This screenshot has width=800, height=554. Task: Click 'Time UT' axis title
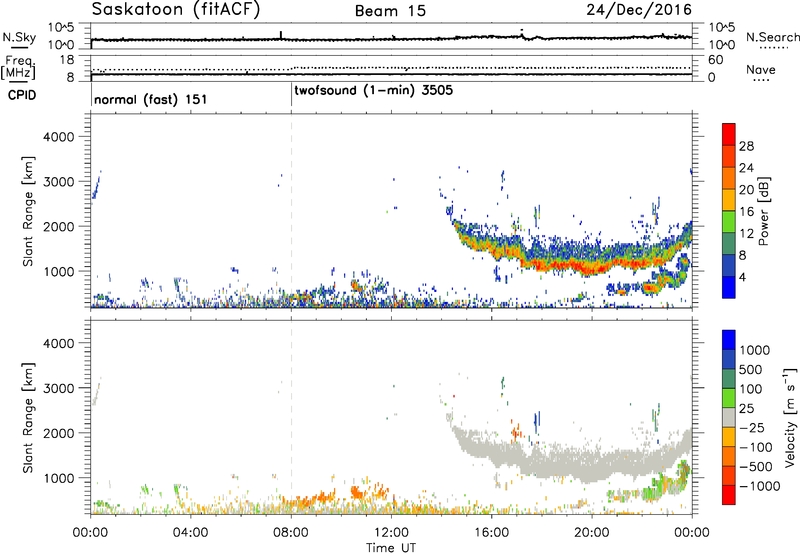point(391,547)
